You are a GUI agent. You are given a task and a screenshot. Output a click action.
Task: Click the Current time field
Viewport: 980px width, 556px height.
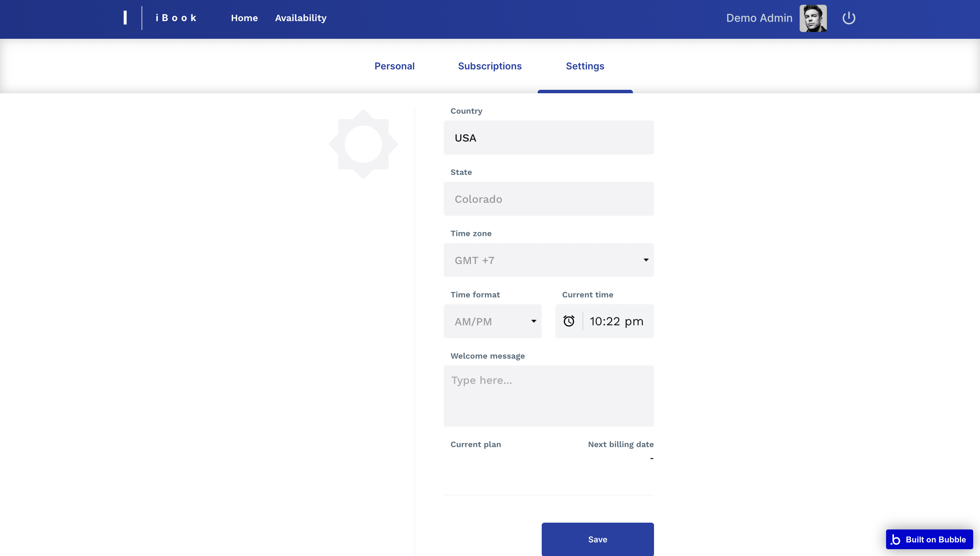tap(616, 321)
